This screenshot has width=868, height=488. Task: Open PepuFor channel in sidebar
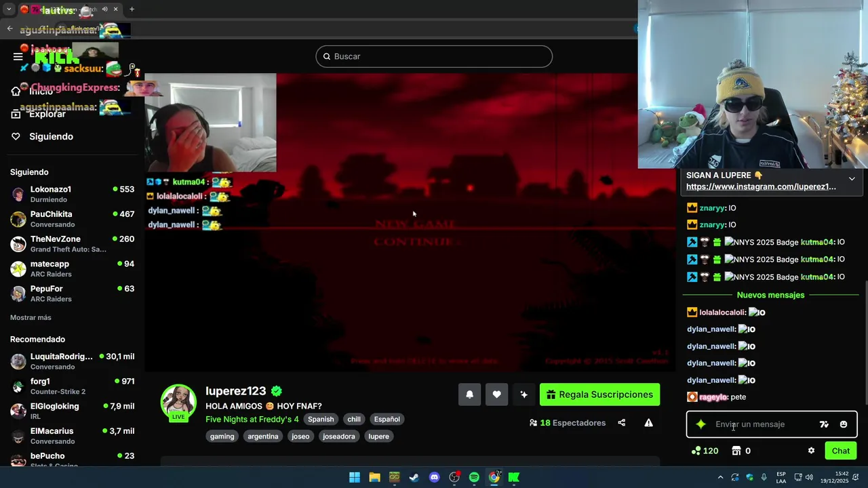[72, 293]
